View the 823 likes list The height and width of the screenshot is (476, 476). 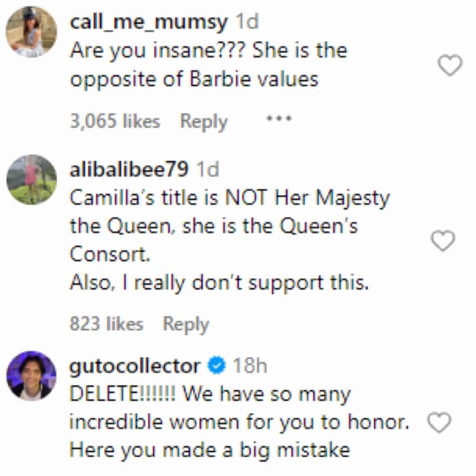106,324
